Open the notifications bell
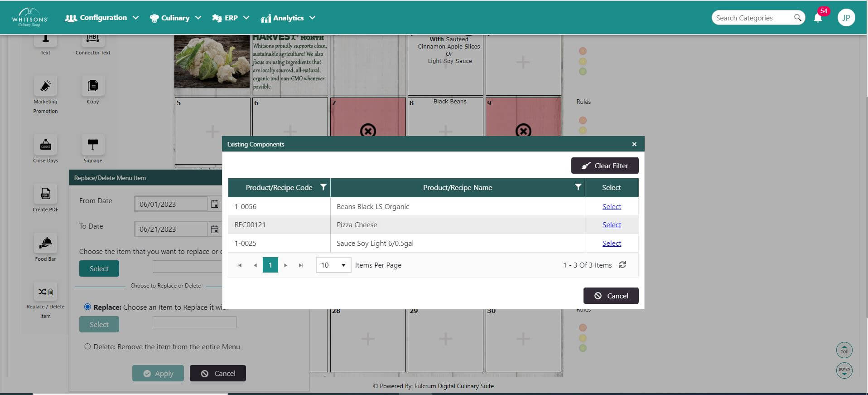 coord(818,18)
